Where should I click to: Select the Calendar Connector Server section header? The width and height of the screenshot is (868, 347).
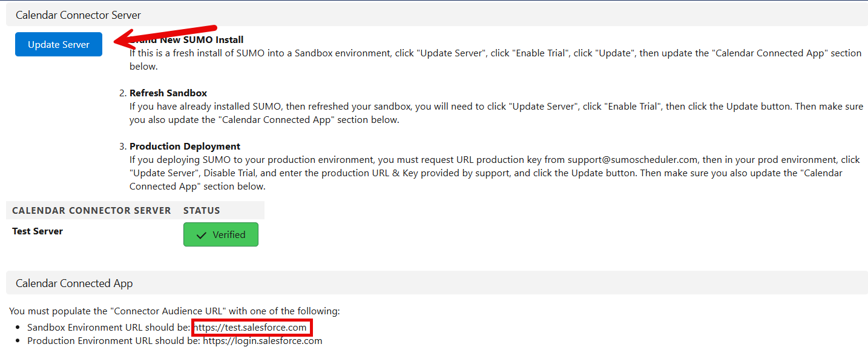pos(78,15)
